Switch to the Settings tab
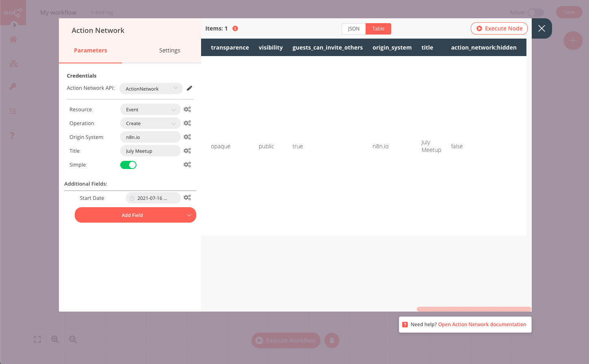The image size is (589, 364). [169, 50]
